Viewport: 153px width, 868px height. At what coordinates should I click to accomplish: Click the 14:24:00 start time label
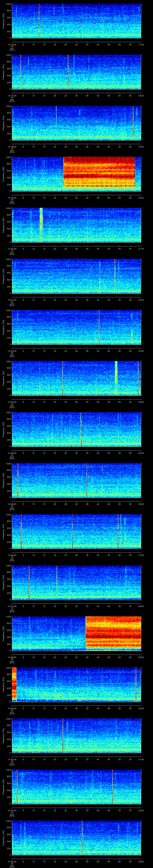12,453
